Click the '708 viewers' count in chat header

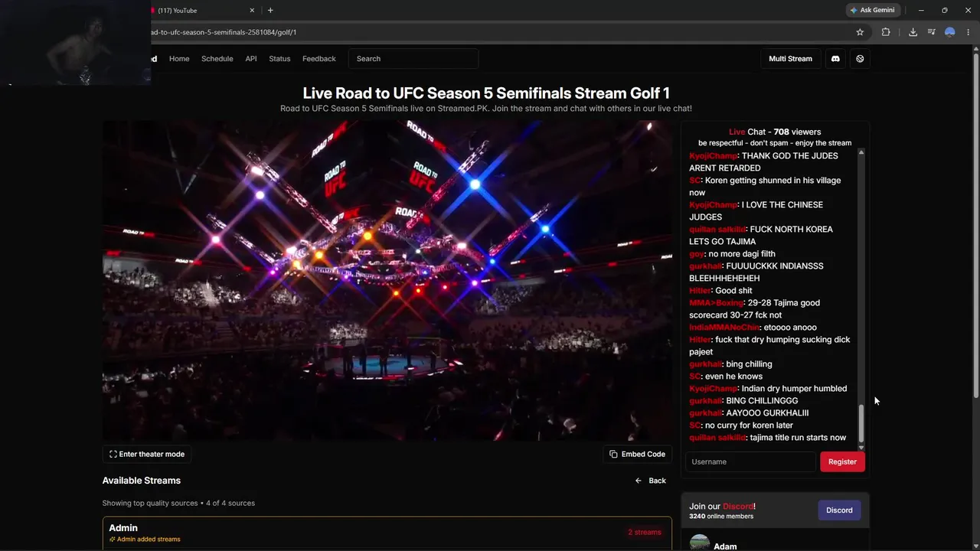click(x=795, y=132)
